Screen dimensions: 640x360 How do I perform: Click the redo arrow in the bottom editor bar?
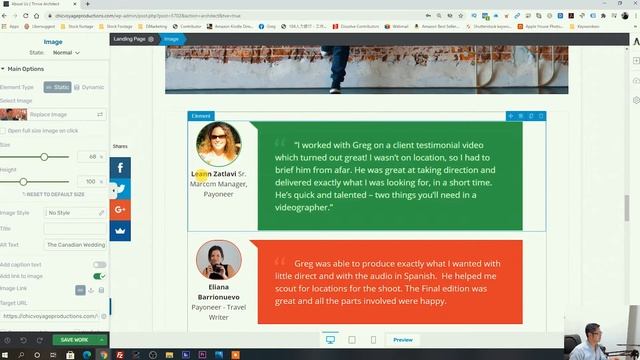tap(40, 340)
